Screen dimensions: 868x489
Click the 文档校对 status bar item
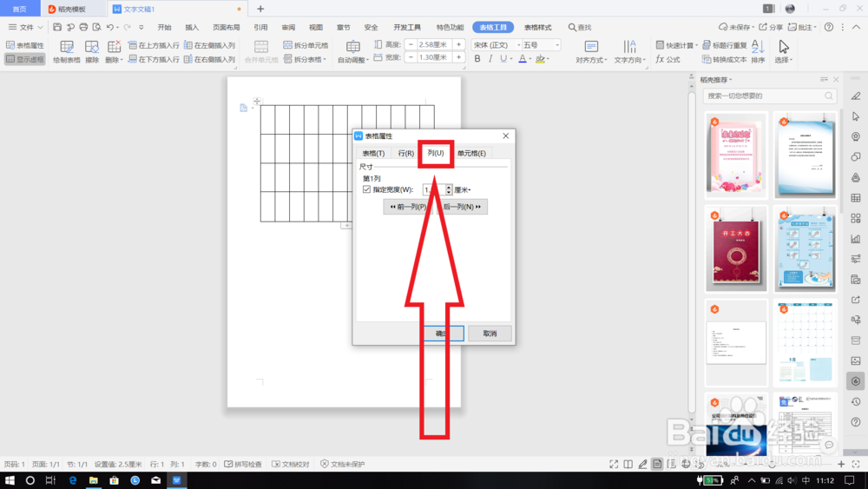[291, 464]
